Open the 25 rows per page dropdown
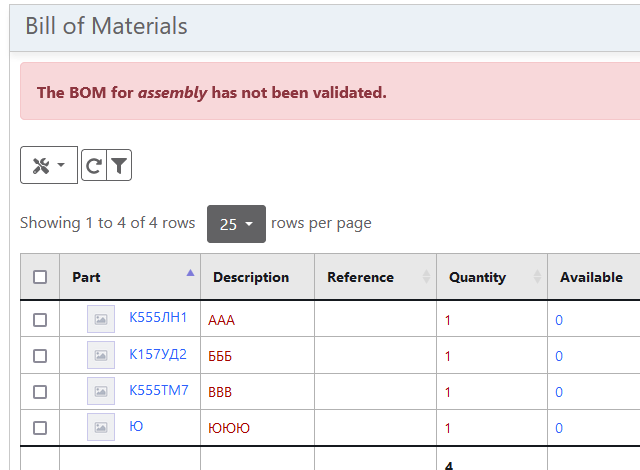 pyautogui.click(x=236, y=224)
